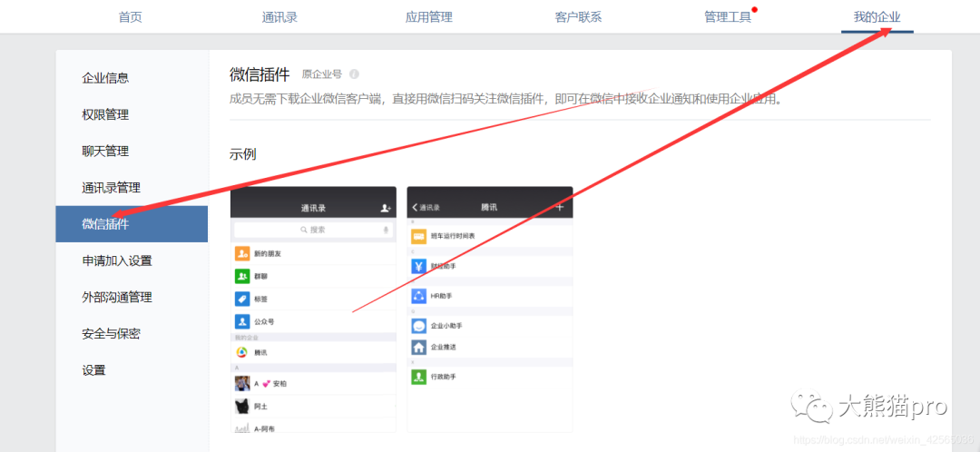Image resolution: width=980 pixels, height=452 pixels.
Task: Open 申请加入设置 in the sidebar
Action: 117,260
